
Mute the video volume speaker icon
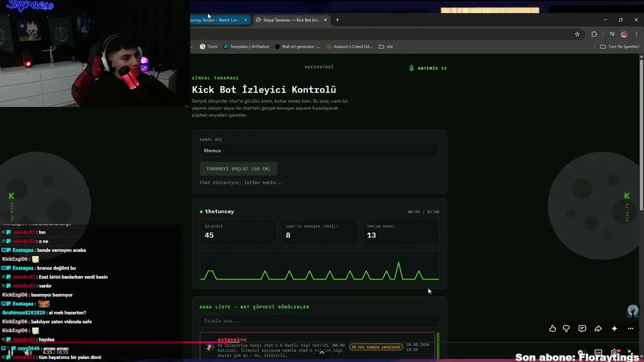pyautogui.click(x=28, y=353)
